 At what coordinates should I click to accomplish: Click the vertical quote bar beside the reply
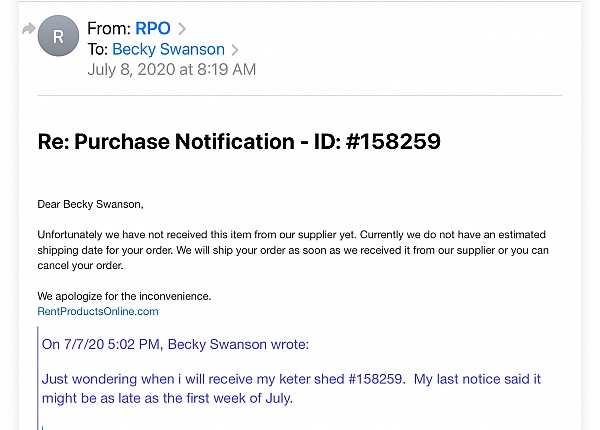(x=38, y=378)
